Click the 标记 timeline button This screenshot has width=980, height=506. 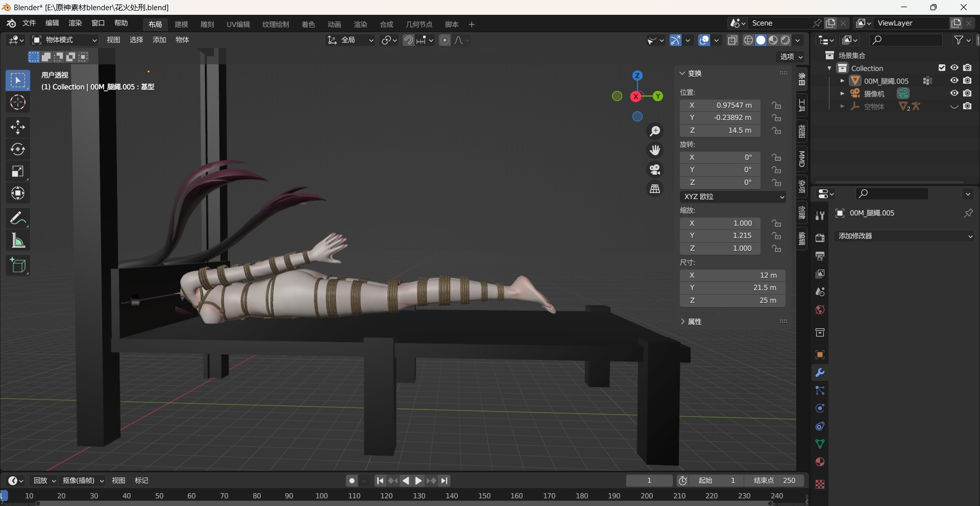[x=141, y=480]
